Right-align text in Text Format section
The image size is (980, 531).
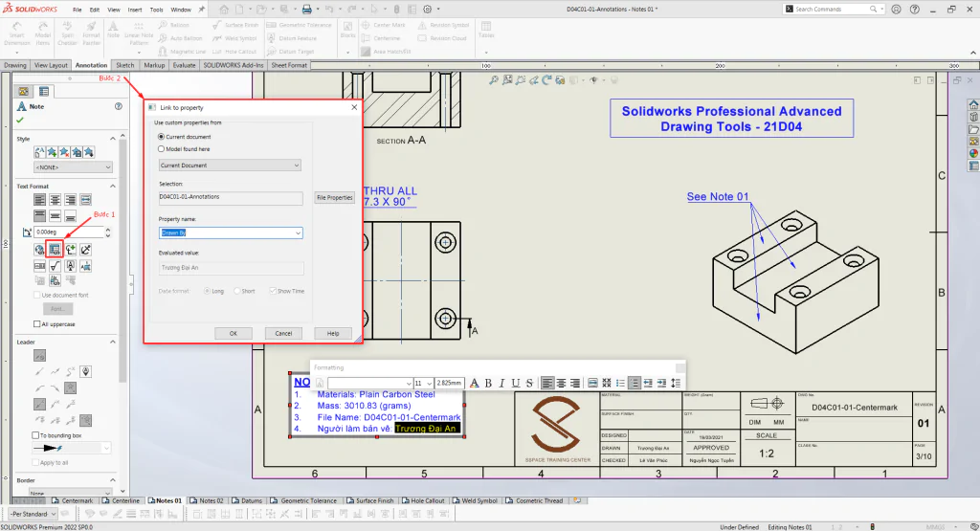click(x=71, y=200)
